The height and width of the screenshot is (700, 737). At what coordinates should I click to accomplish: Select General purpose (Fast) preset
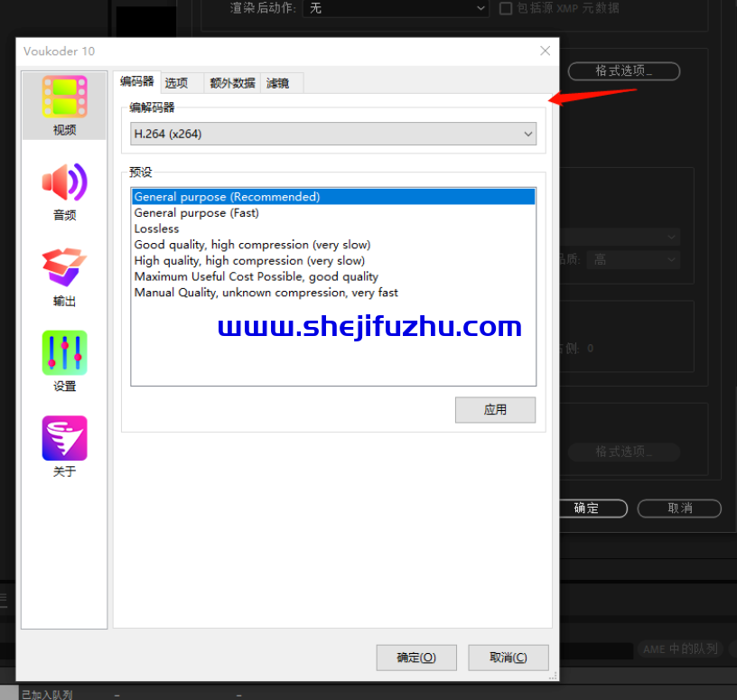coord(333,213)
